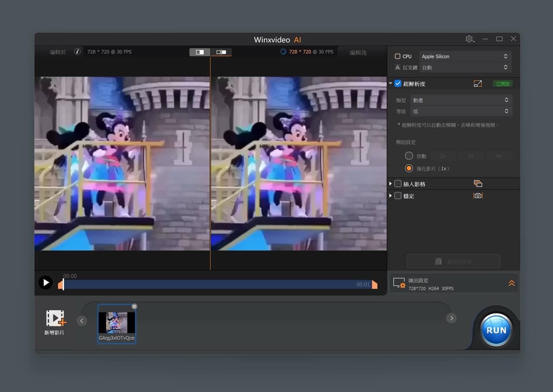Click the loading spinner icon by output resolution
Image resolution: width=553 pixels, height=392 pixels.
pos(283,52)
